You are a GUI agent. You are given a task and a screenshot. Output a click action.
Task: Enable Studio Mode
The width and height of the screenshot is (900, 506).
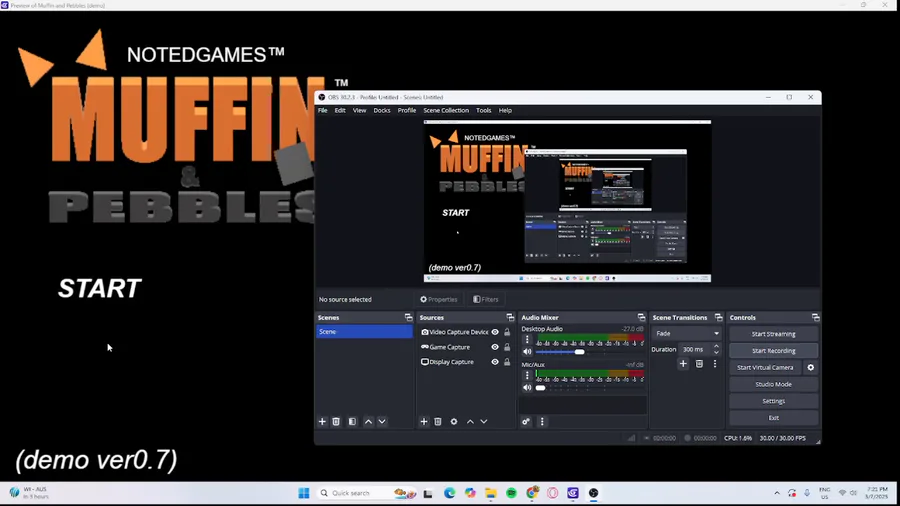pos(773,384)
